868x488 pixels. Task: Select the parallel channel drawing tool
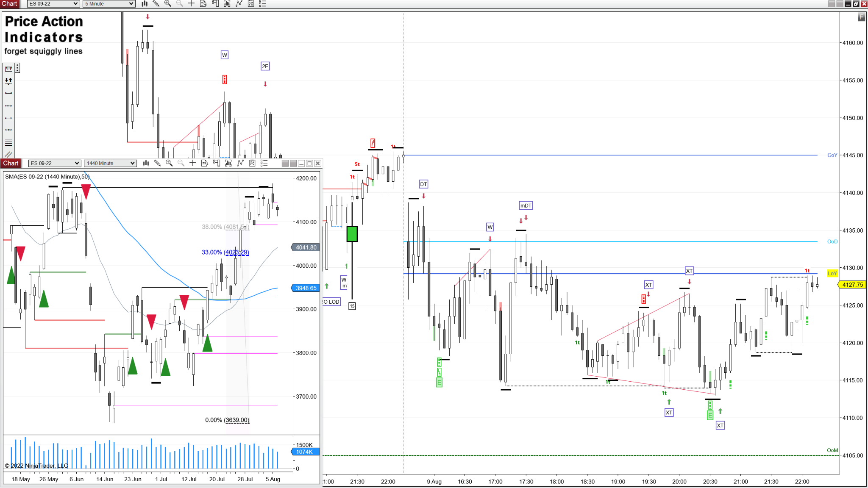8,154
